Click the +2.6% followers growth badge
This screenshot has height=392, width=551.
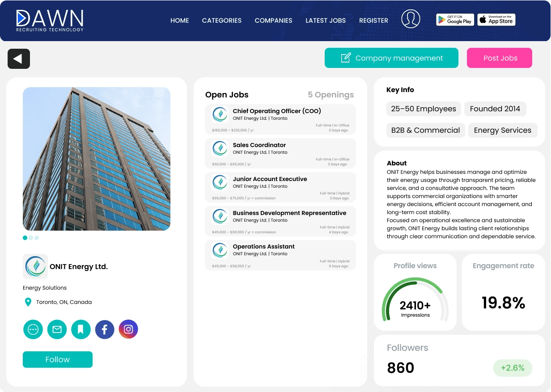tap(513, 368)
